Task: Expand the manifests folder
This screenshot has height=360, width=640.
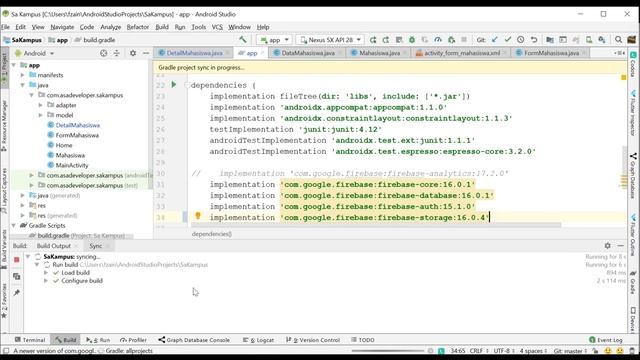Action: (x=23, y=75)
